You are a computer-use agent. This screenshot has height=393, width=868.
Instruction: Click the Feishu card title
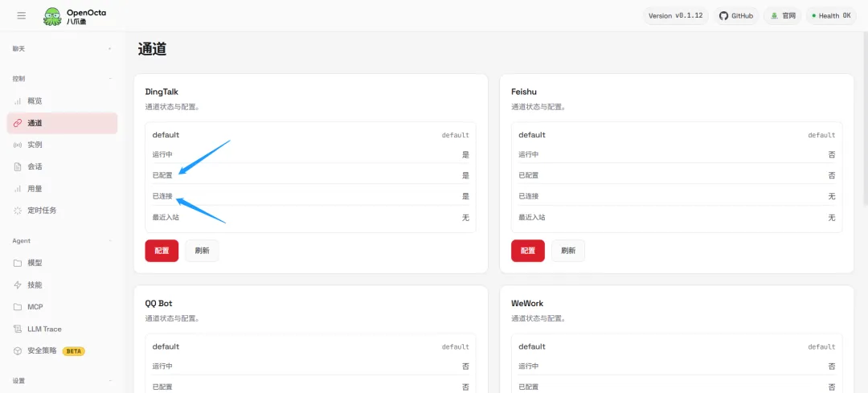(524, 92)
